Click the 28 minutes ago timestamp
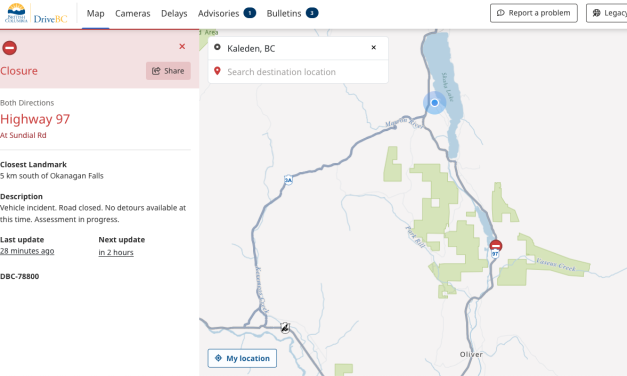This screenshot has width=627, height=376. point(27,251)
